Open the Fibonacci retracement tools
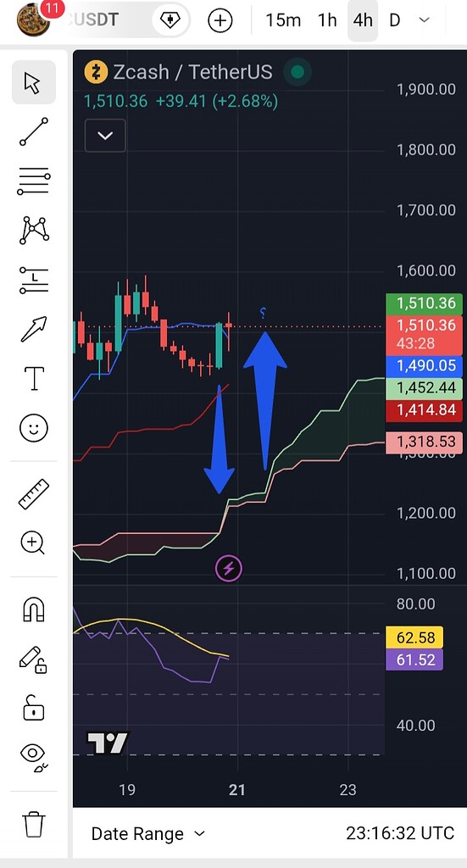The image size is (467, 868). click(x=34, y=181)
